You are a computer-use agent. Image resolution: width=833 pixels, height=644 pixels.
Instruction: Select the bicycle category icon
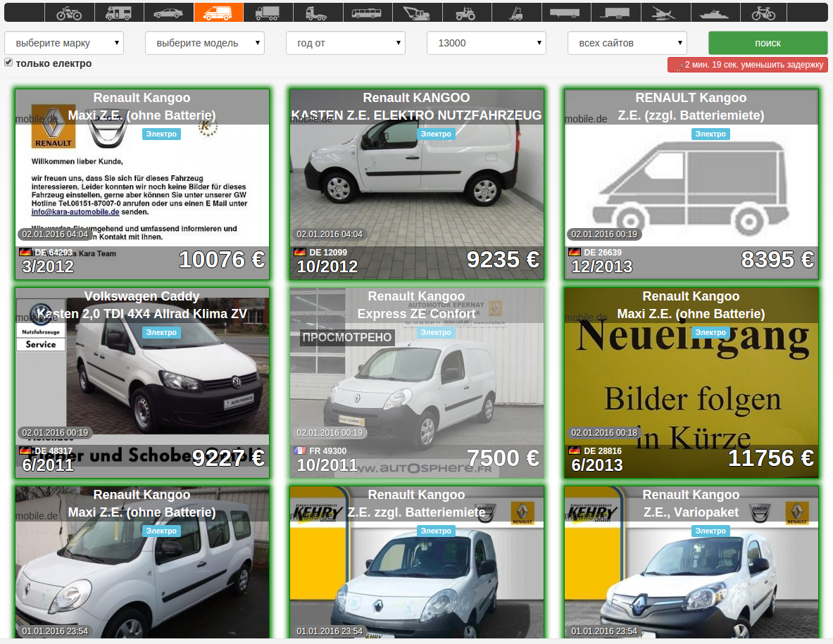pos(763,13)
